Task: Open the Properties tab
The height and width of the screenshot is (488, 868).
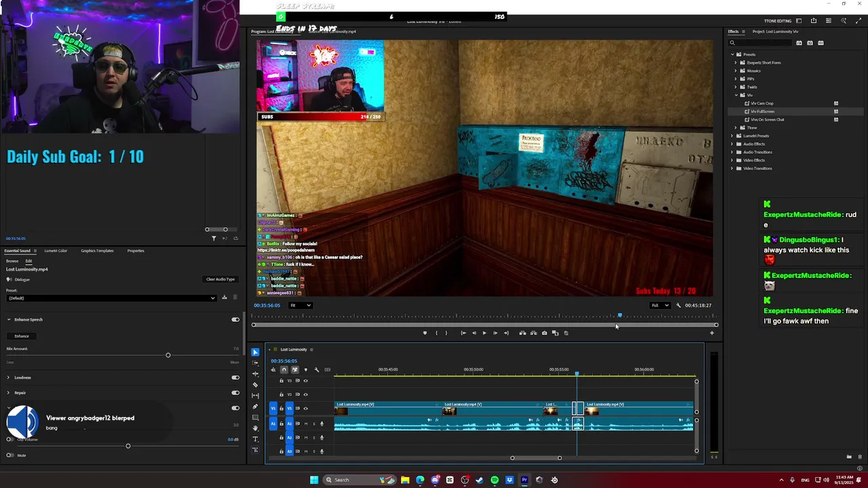Action: coord(136,251)
